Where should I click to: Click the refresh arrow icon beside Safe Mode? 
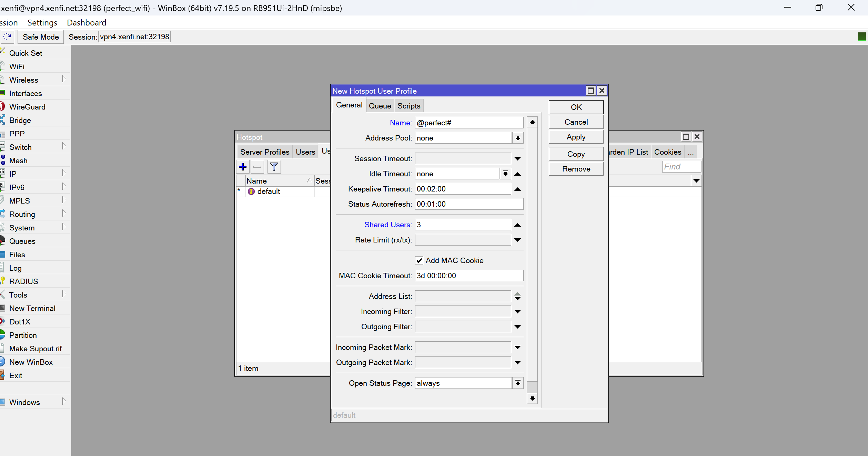[x=7, y=37]
